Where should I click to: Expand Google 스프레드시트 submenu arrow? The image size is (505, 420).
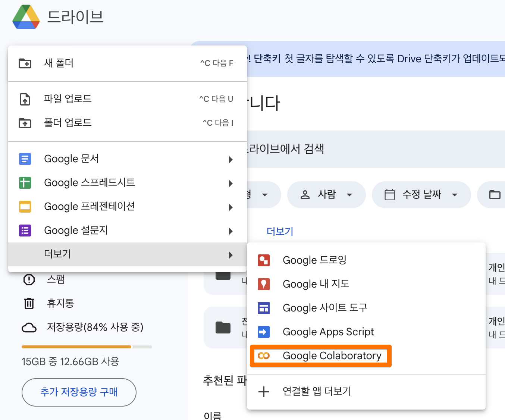231,184
